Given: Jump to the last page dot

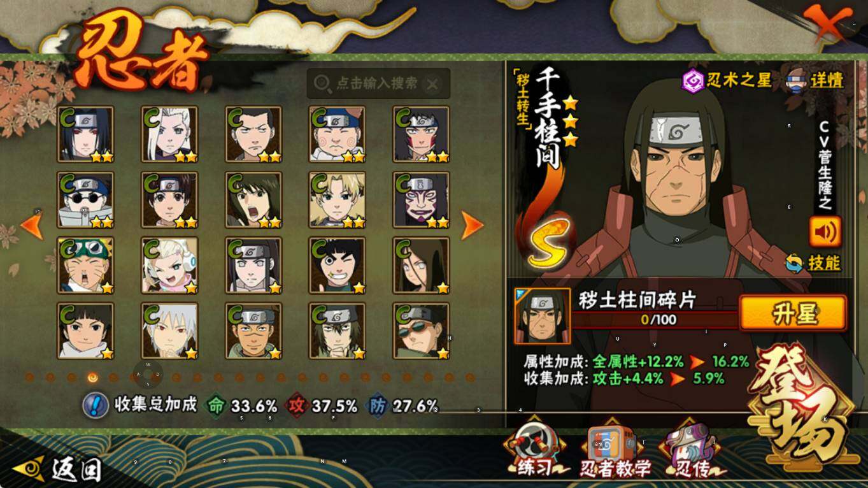Looking at the screenshot, I should coord(470,377).
